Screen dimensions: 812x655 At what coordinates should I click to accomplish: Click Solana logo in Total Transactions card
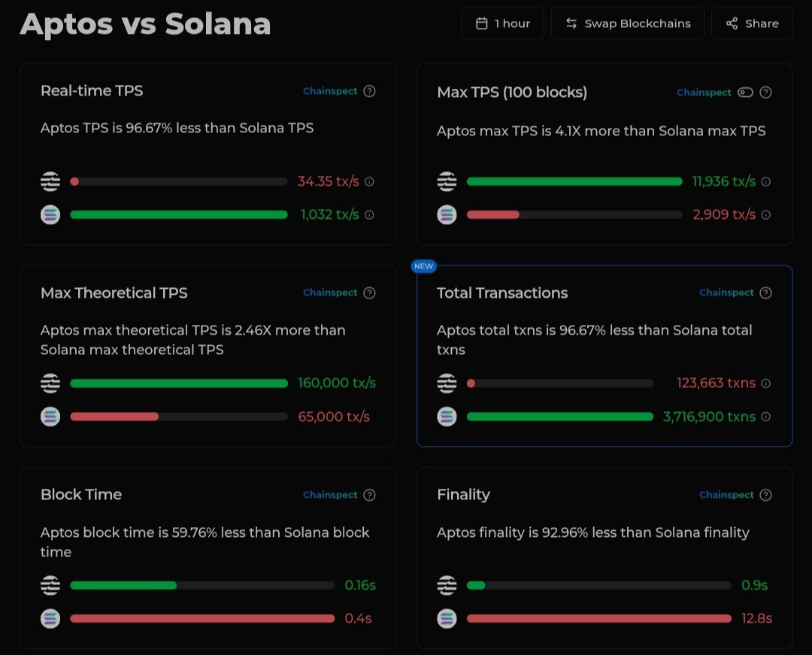point(447,417)
